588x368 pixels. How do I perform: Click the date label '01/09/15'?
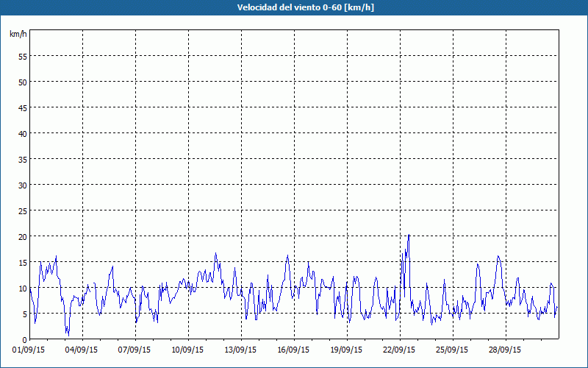click(x=29, y=350)
